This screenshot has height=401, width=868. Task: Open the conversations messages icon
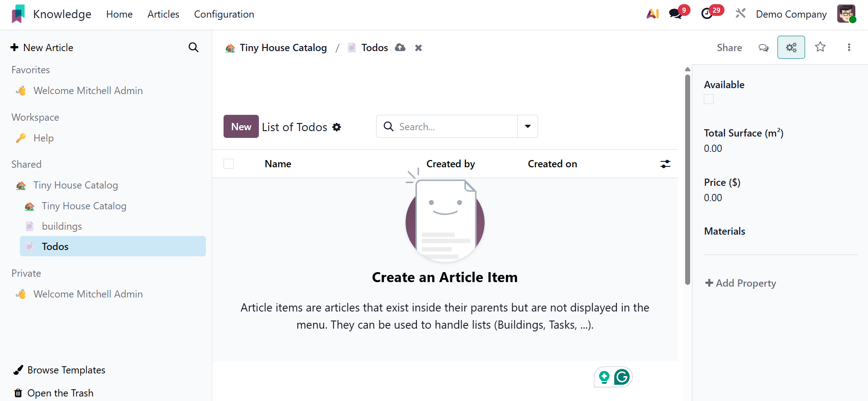point(676,14)
